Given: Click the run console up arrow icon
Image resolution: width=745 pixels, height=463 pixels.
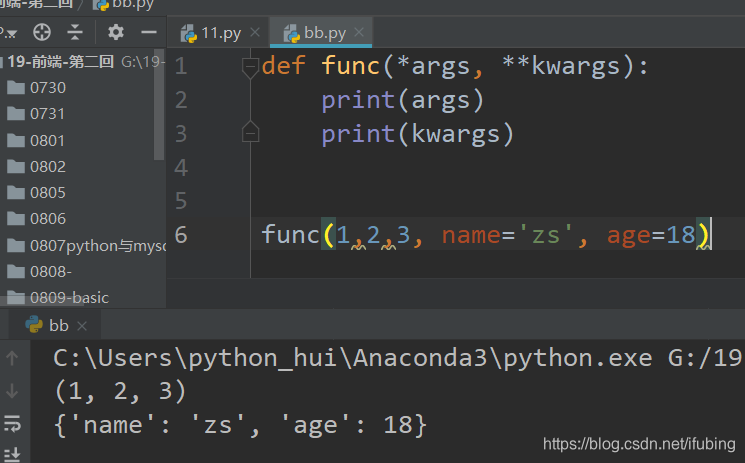Looking at the screenshot, I should click(12, 358).
